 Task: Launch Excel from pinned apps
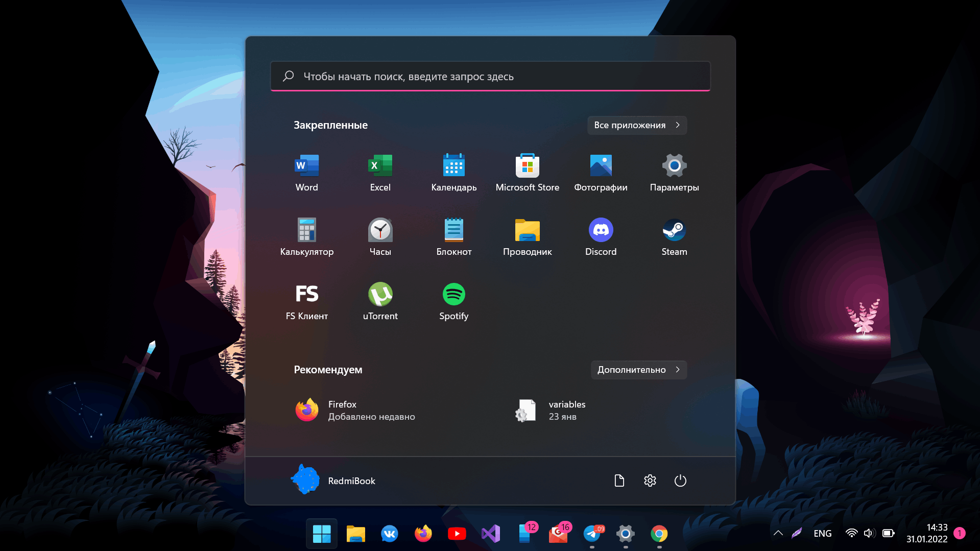(x=380, y=173)
